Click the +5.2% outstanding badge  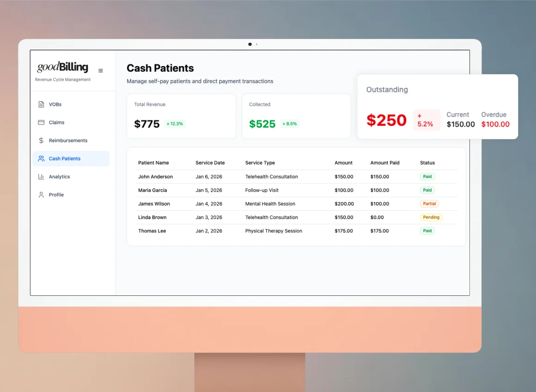point(426,120)
